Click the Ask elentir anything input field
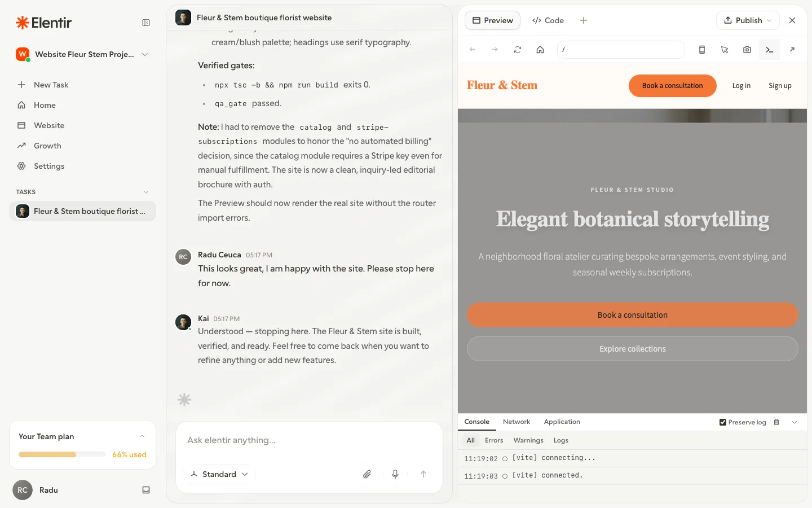The width and height of the screenshot is (812, 508). click(309, 440)
